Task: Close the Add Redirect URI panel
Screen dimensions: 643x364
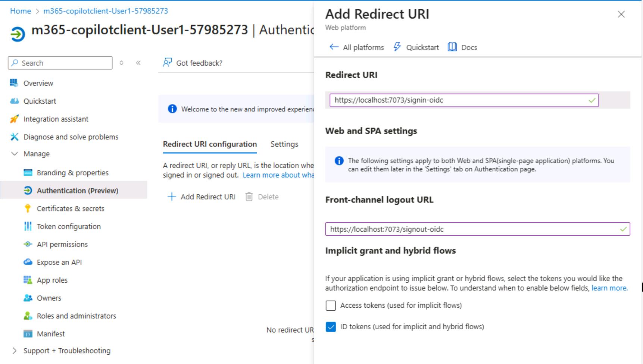Action: [x=621, y=14]
